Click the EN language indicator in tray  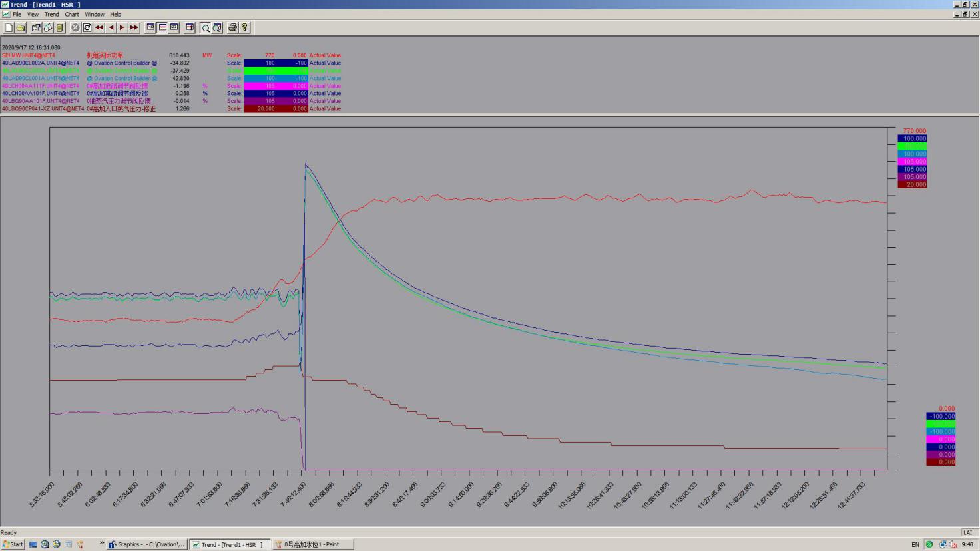[915, 544]
